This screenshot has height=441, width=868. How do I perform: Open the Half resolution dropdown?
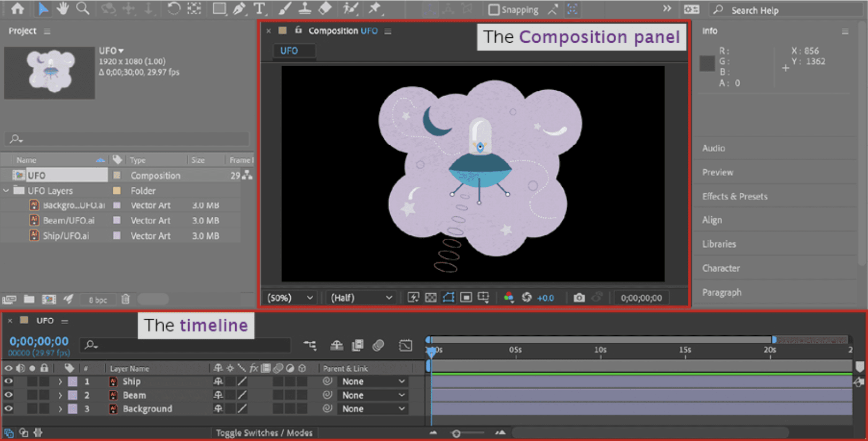tap(361, 298)
